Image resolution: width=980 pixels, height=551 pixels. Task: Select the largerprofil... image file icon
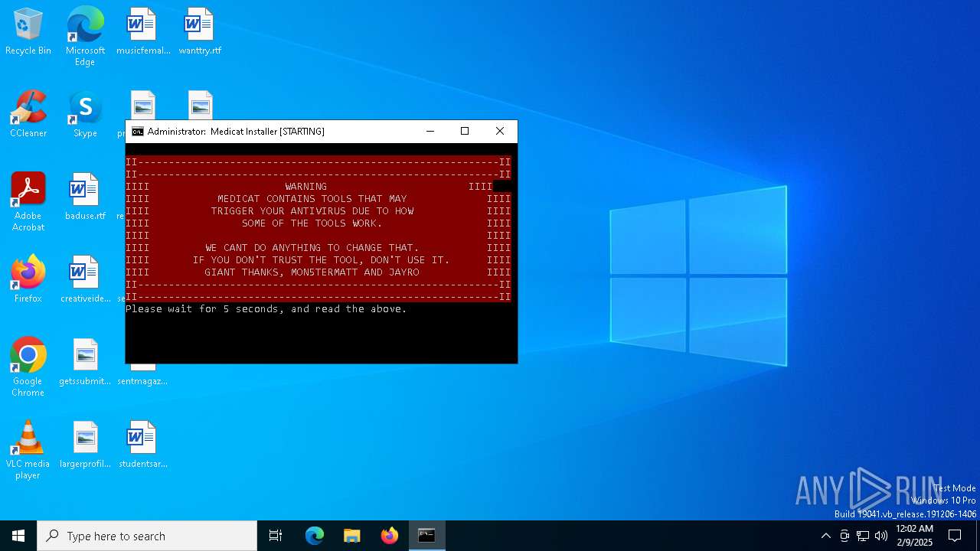click(x=85, y=445)
